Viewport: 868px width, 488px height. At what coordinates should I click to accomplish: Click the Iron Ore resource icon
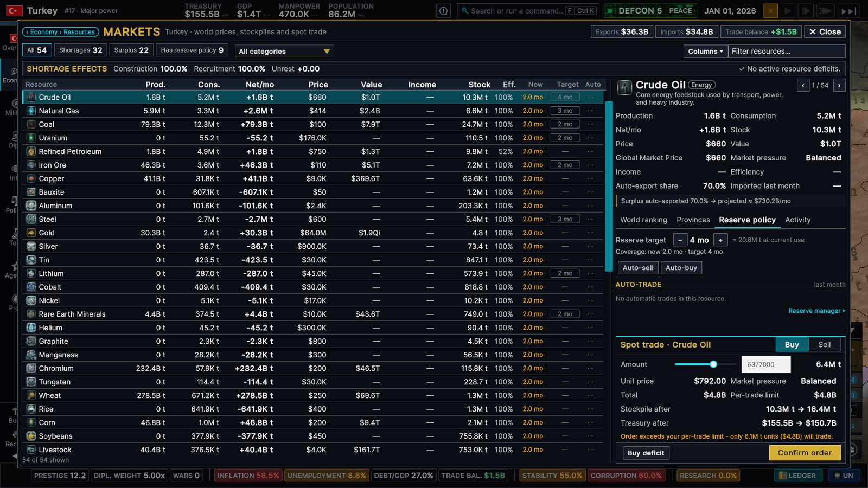coord(31,165)
